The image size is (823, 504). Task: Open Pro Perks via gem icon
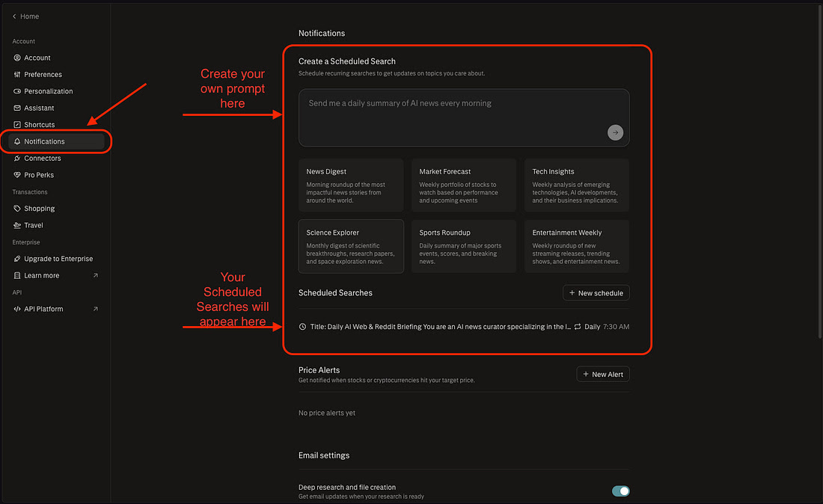(x=17, y=175)
